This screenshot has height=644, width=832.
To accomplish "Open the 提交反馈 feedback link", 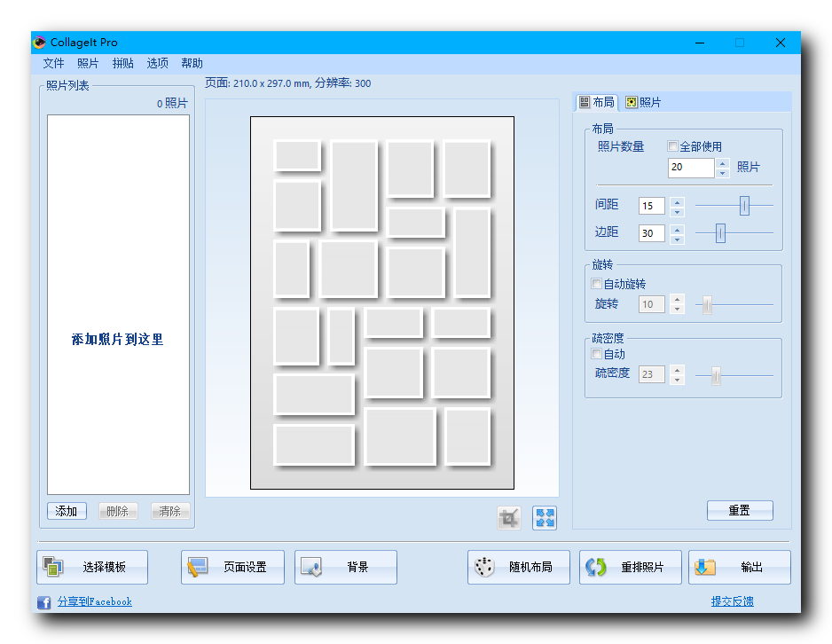I will [733, 601].
